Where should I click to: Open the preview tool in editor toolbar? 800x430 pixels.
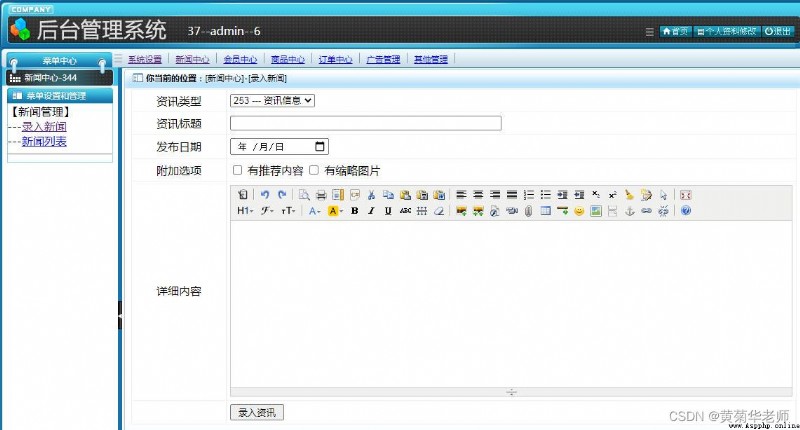[304, 195]
